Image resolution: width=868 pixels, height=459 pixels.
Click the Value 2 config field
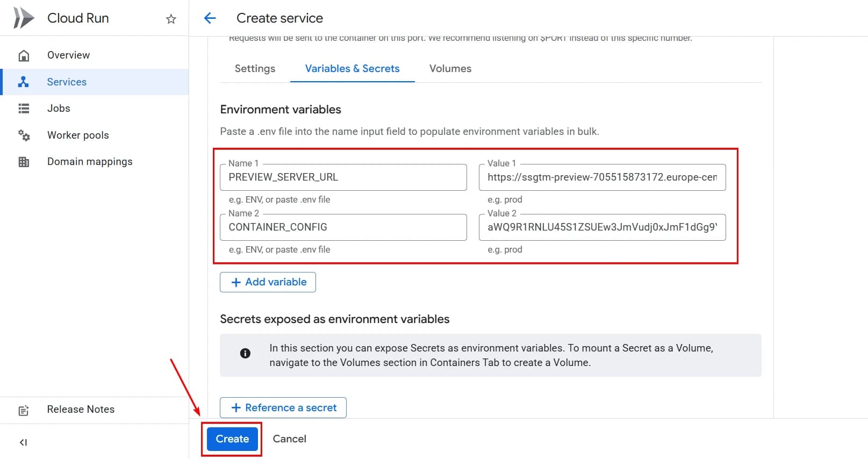602,227
